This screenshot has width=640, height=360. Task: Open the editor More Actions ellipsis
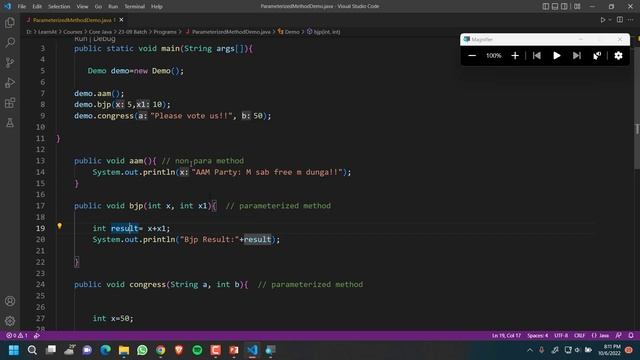[631, 20]
